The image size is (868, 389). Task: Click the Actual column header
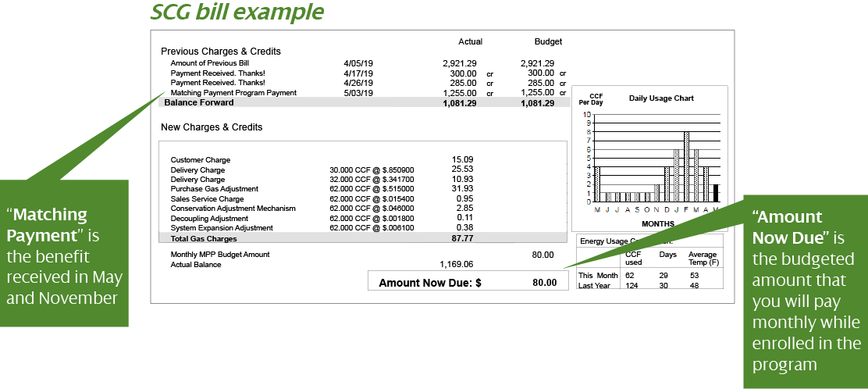470,41
